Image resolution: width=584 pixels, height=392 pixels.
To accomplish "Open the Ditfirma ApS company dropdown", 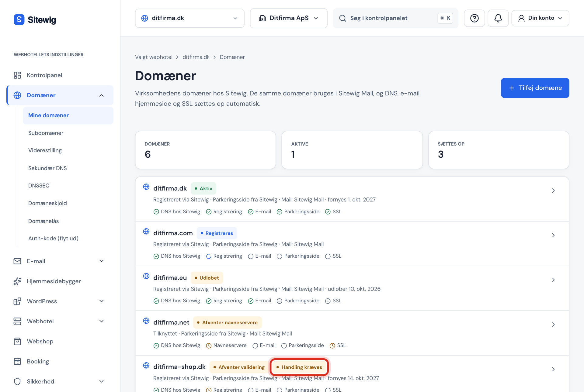I will click(x=289, y=18).
